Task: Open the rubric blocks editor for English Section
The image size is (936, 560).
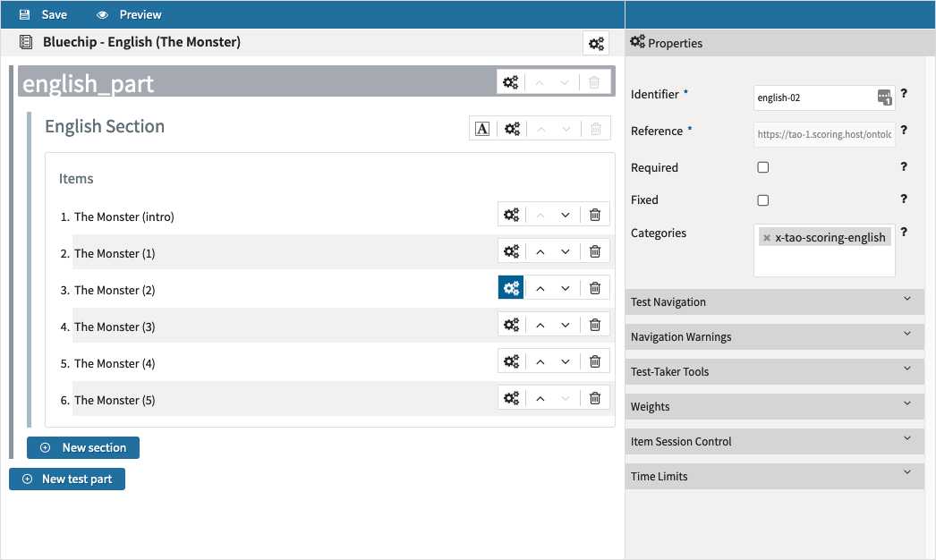Action: [482, 128]
